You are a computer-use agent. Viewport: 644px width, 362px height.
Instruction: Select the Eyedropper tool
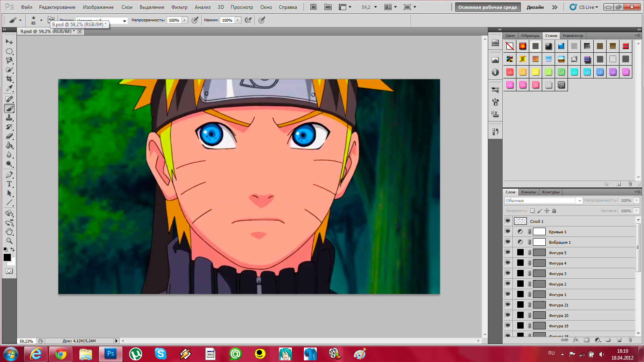[x=9, y=88]
